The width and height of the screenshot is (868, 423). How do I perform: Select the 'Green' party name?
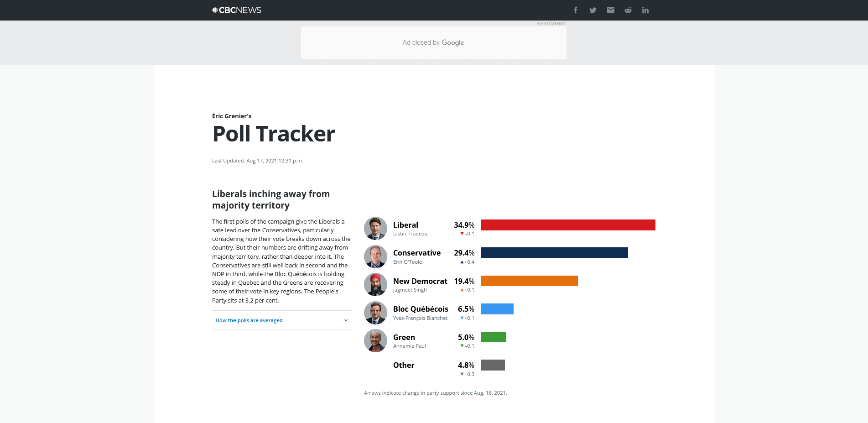tap(404, 337)
